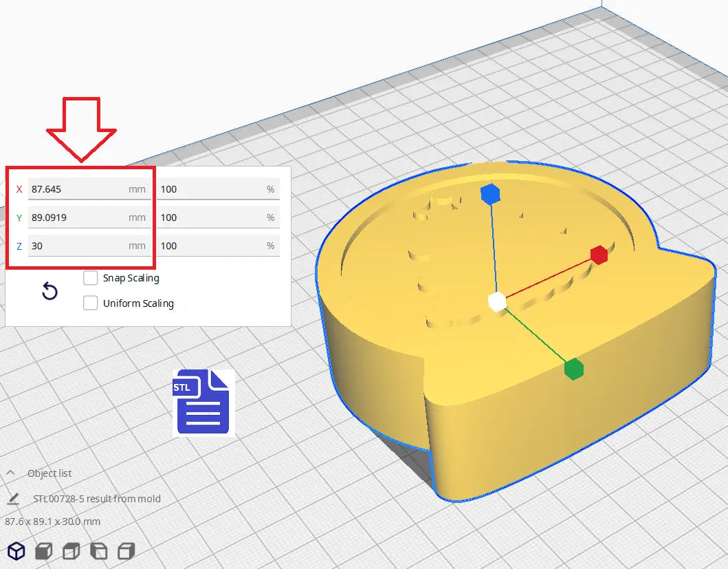Screen dimensions: 728x569
Task: Select the 3D view cube icon
Action: pyautogui.click(x=16, y=550)
